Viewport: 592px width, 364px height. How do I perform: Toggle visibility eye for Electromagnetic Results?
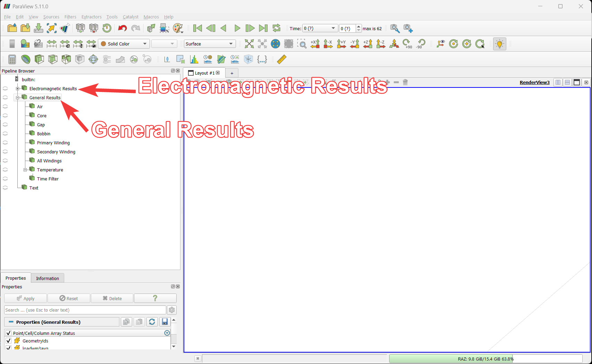click(x=5, y=89)
